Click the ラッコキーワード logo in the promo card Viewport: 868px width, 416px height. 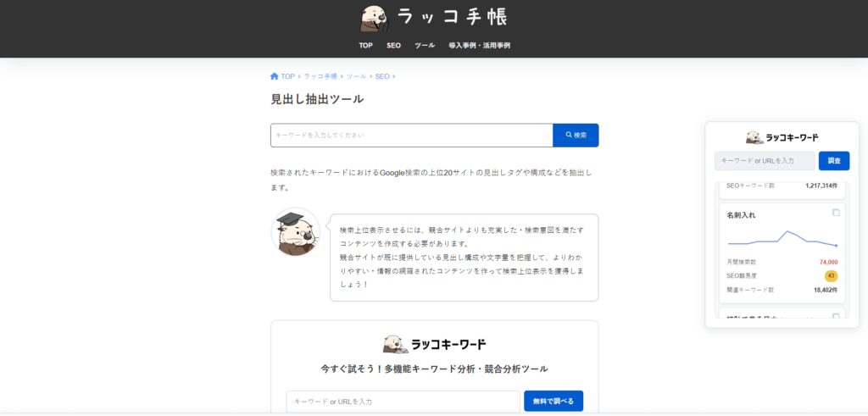tap(435, 344)
